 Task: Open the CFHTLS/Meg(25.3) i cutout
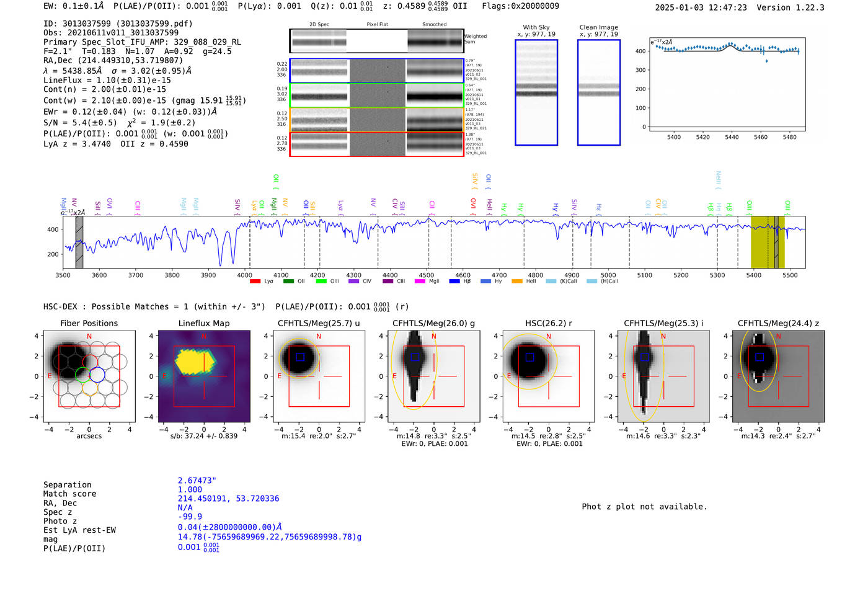coord(663,376)
